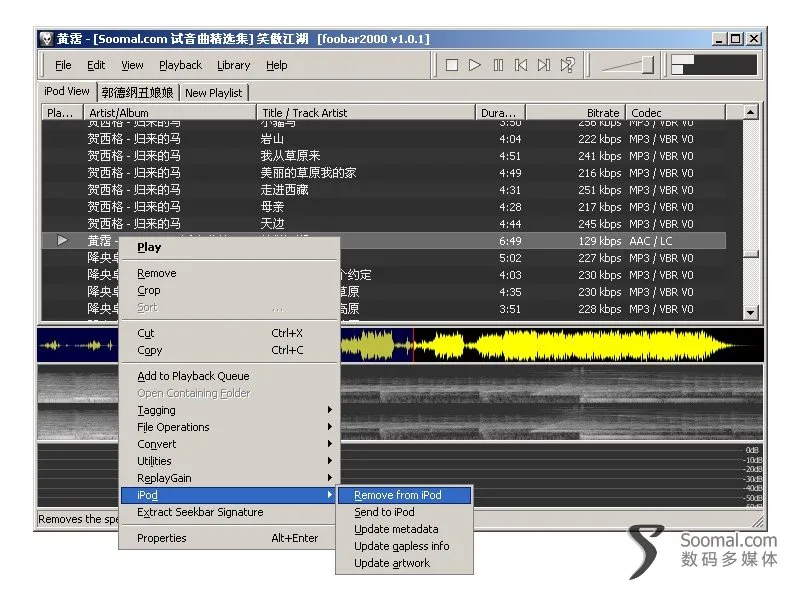Switch to the iPod View tab
The width and height of the screenshot is (800, 600).
pyautogui.click(x=67, y=91)
